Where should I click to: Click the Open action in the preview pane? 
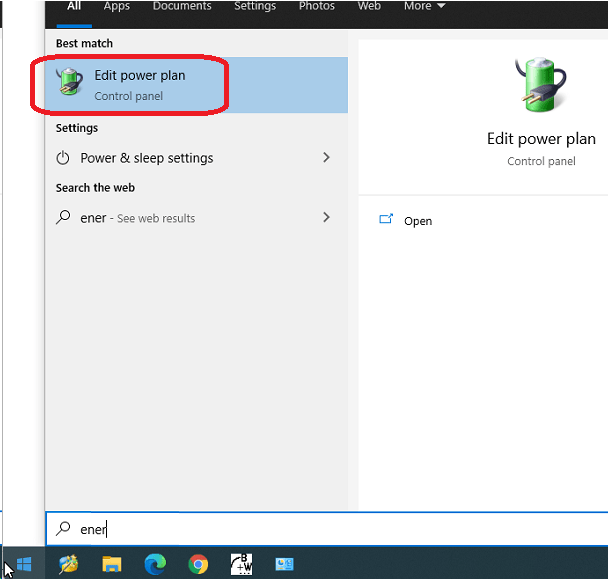coord(418,221)
